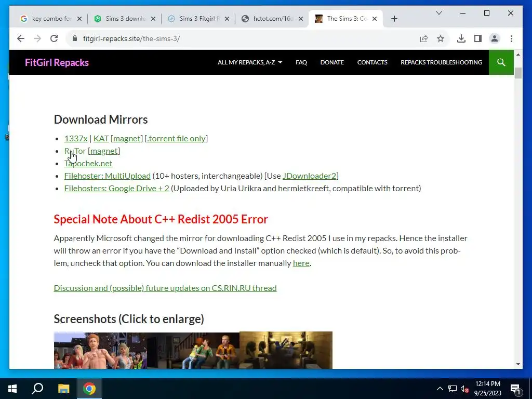
Task: Click the page scrollbar down arrow
Action: [x=518, y=364]
